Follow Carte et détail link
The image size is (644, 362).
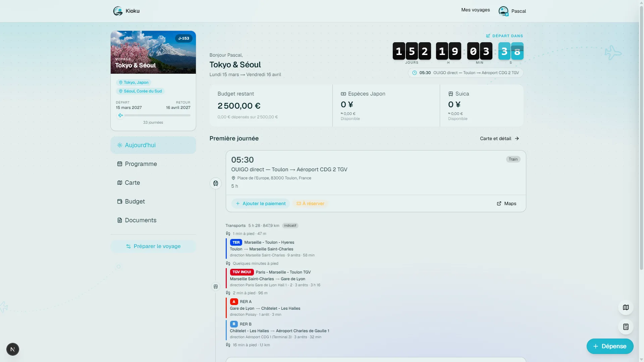(x=499, y=138)
